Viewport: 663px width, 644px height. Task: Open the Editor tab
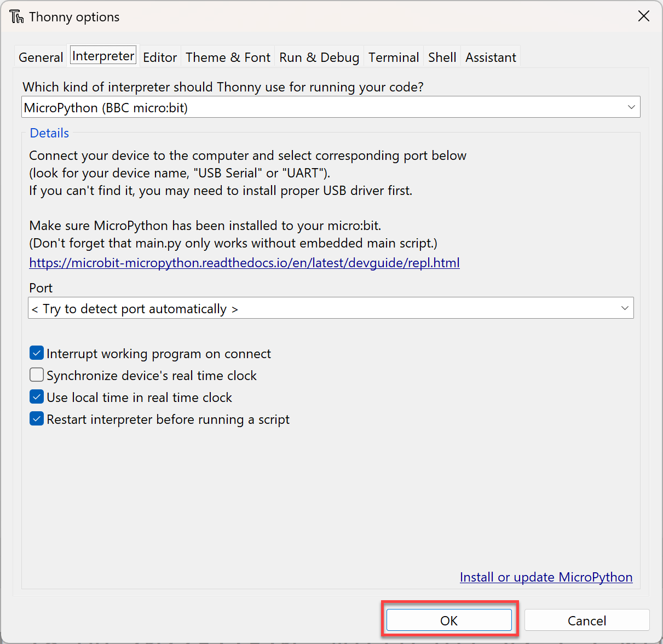point(160,57)
